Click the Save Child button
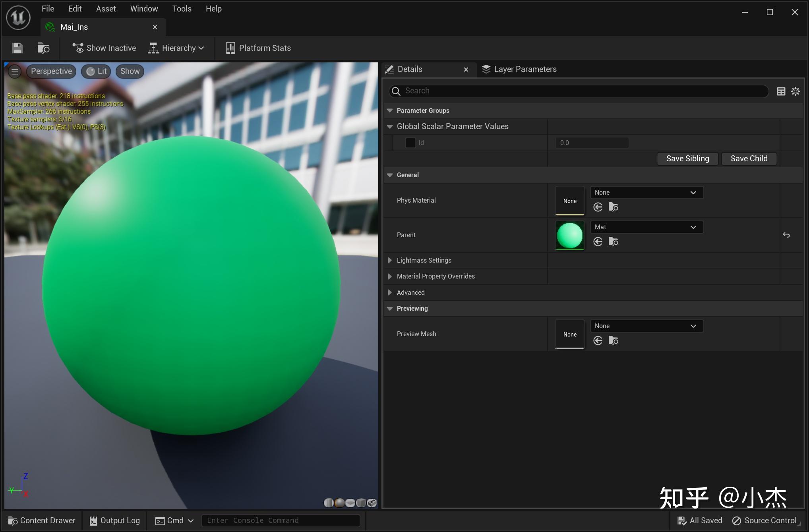Image resolution: width=809 pixels, height=532 pixels. click(x=749, y=159)
